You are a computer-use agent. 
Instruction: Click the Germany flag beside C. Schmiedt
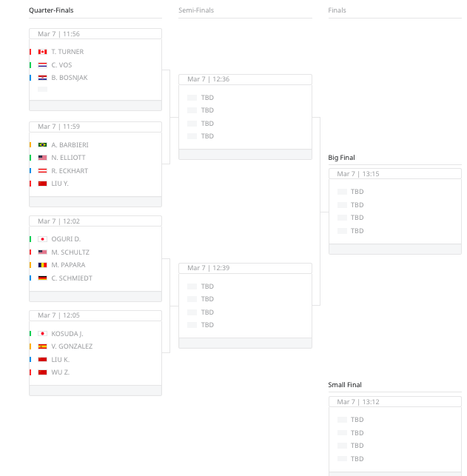(42, 278)
